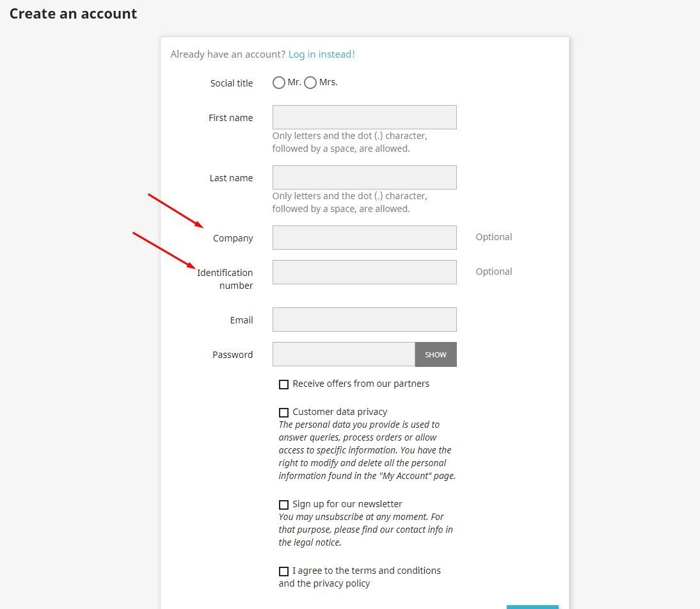Select the Mr. social title option

click(x=278, y=83)
